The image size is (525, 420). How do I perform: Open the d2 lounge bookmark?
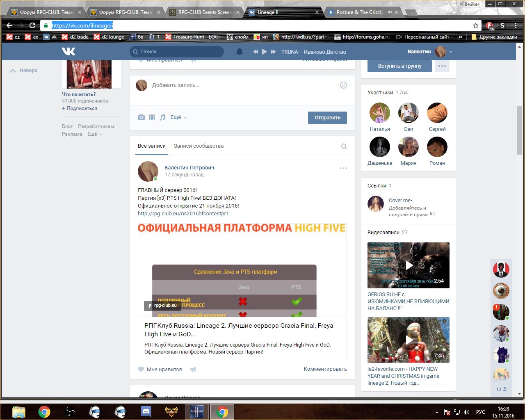click(x=109, y=37)
